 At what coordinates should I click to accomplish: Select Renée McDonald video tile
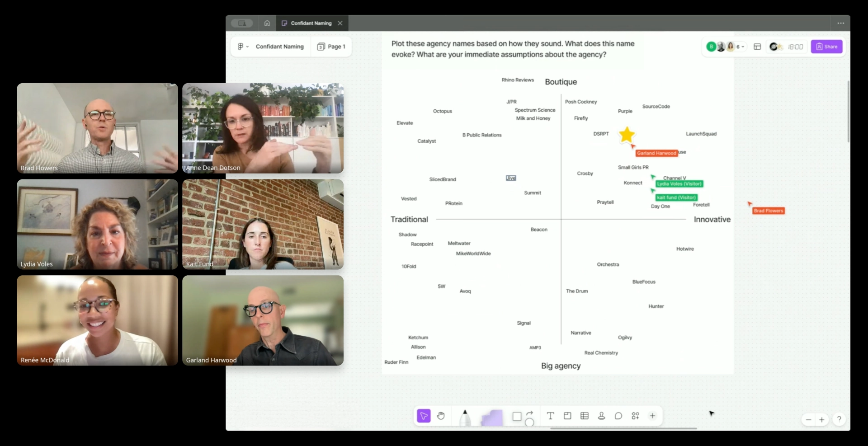click(98, 320)
